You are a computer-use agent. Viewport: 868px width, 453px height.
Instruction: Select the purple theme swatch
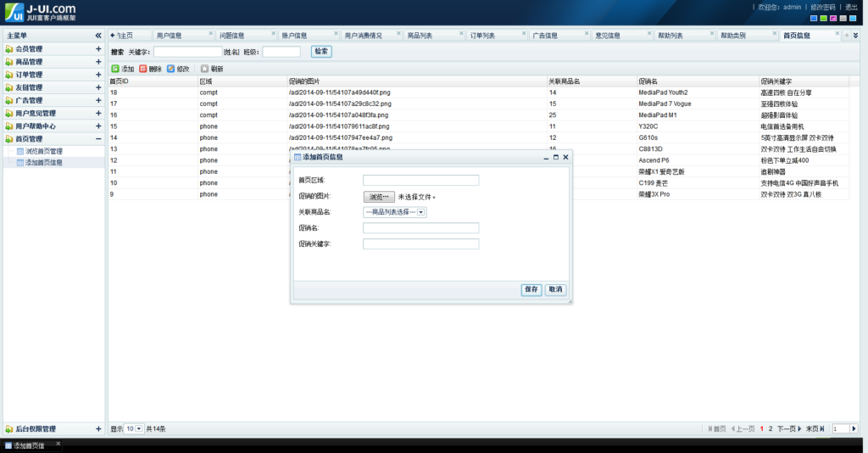click(833, 19)
